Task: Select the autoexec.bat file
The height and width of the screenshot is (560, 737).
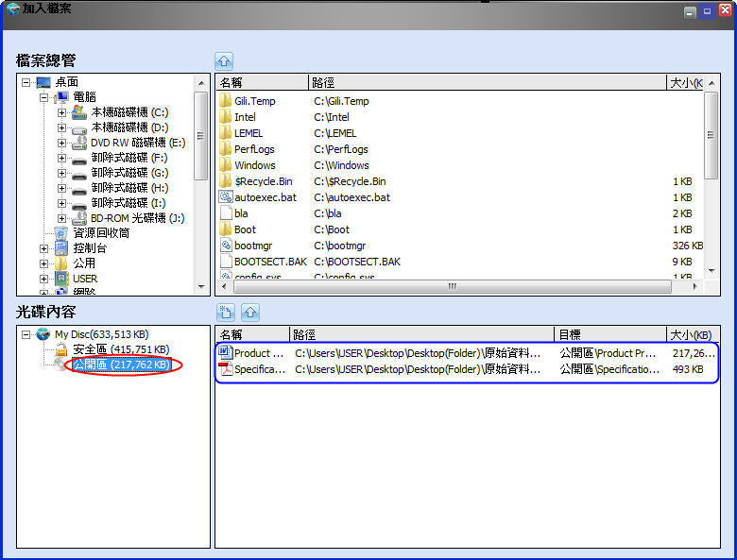Action: click(265, 197)
